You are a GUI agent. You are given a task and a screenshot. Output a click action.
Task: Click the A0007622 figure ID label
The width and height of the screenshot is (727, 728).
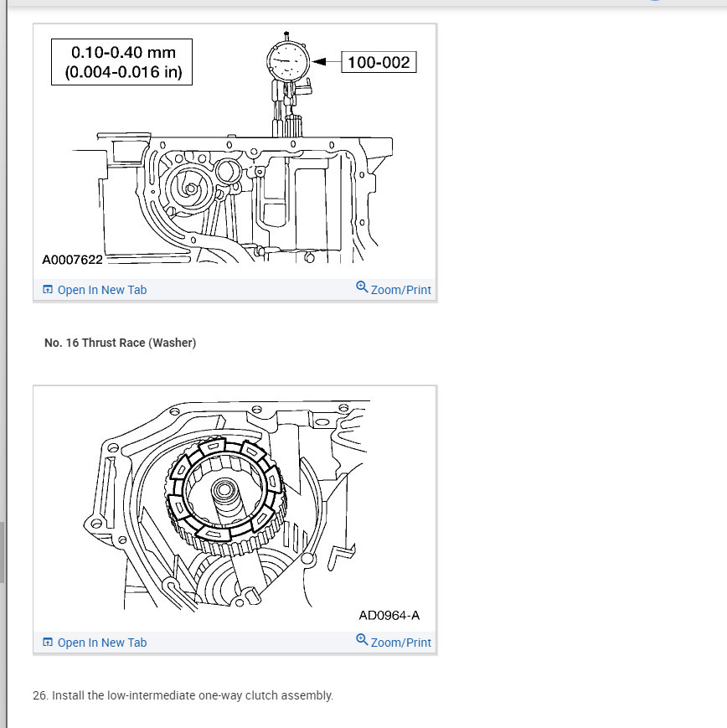coord(72,260)
